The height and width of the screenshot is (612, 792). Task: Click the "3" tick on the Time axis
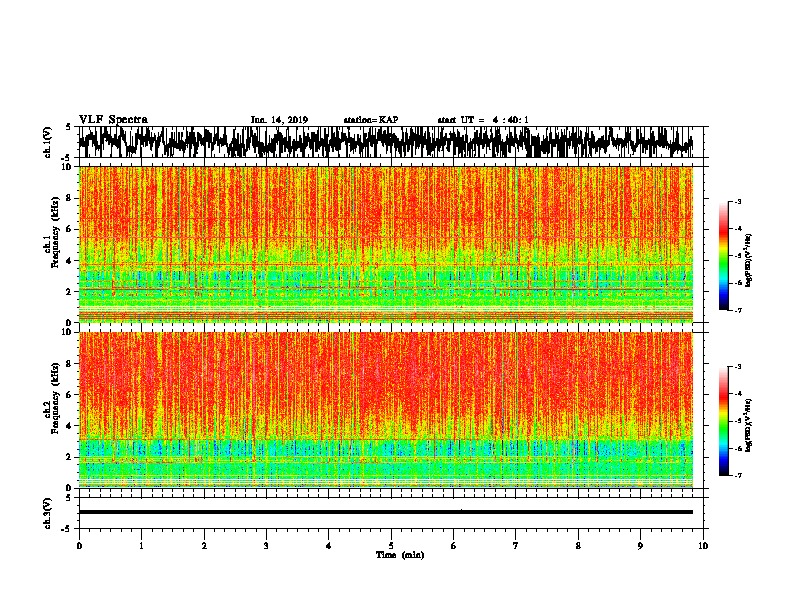point(266,546)
